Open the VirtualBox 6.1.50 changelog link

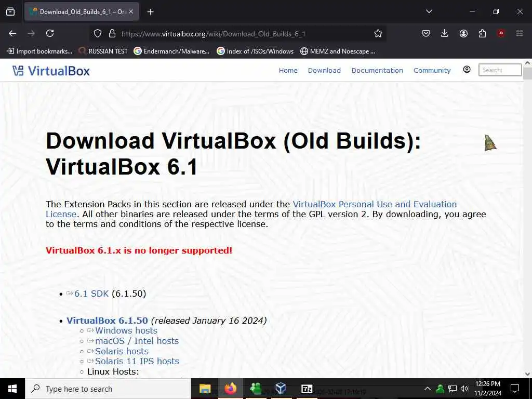(x=107, y=321)
